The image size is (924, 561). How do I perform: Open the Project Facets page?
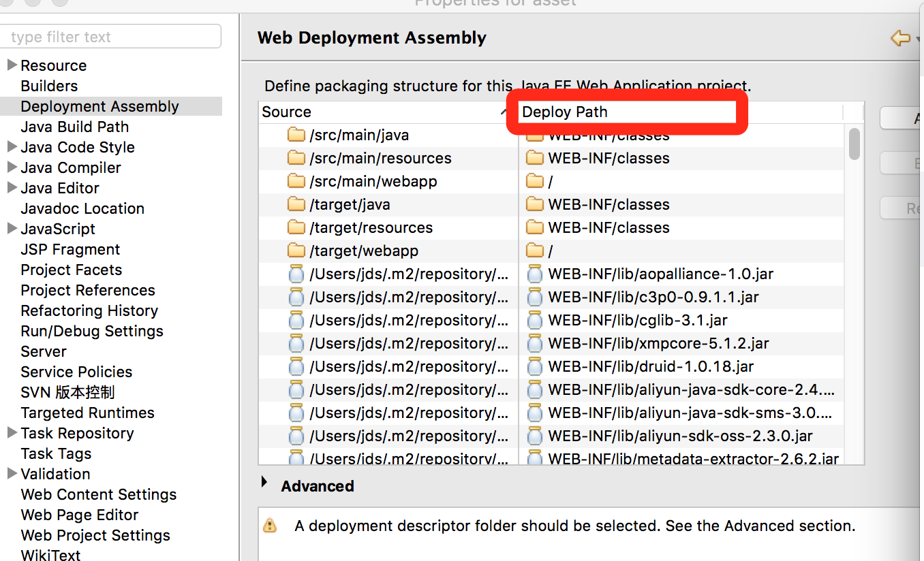coord(71,270)
